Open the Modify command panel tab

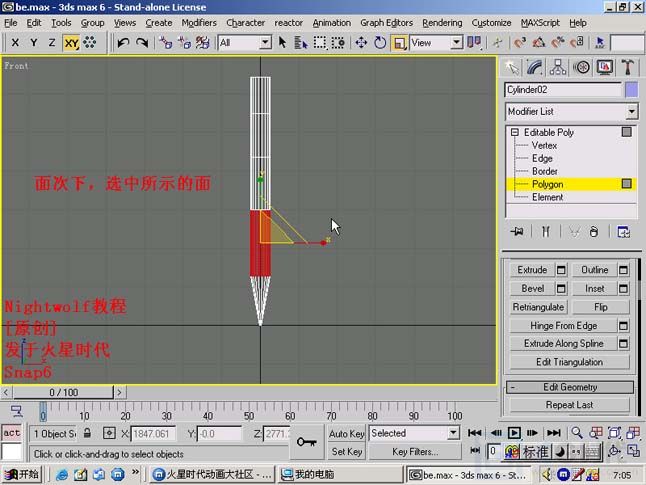[x=534, y=67]
